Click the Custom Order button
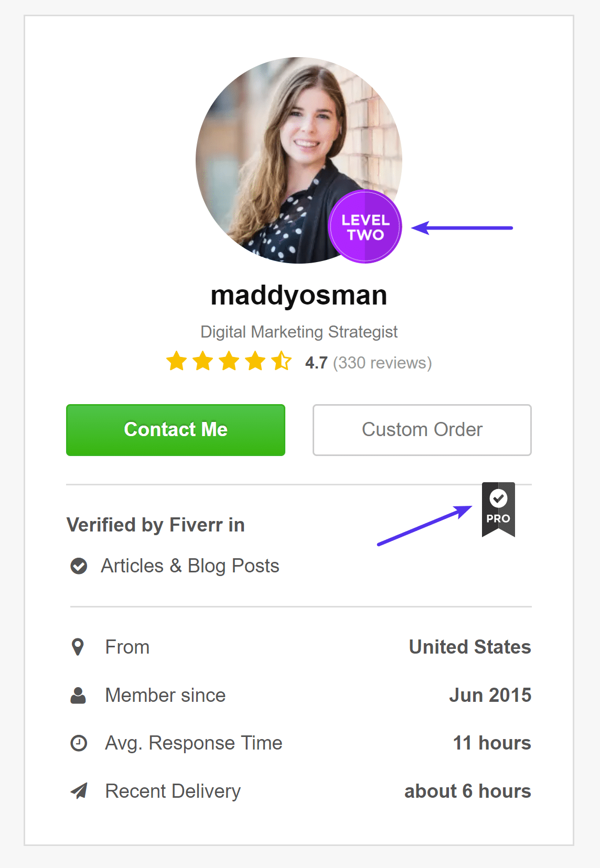Image resolution: width=600 pixels, height=868 pixels. 421,430
